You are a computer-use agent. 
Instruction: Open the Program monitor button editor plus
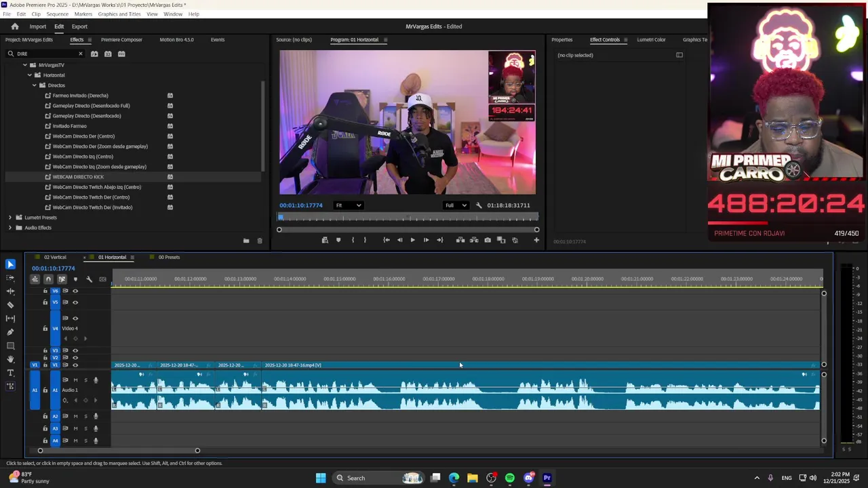(536, 240)
